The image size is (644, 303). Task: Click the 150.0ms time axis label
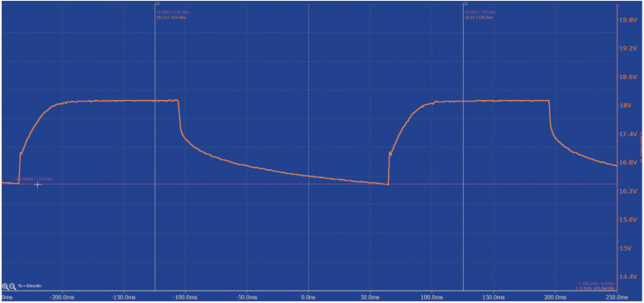click(493, 297)
